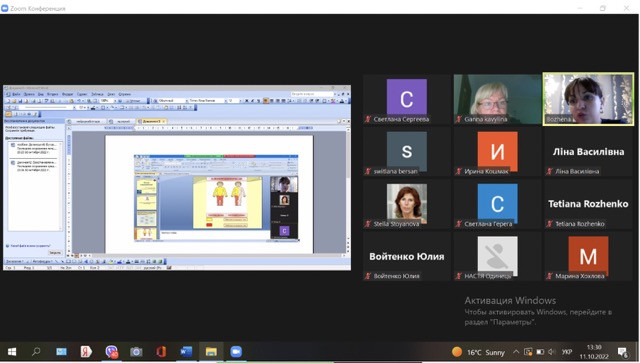Click the Закрыть button in the recovery pane
Image resolution: width=640 pixels, height=363 pixels.
click(x=55, y=253)
